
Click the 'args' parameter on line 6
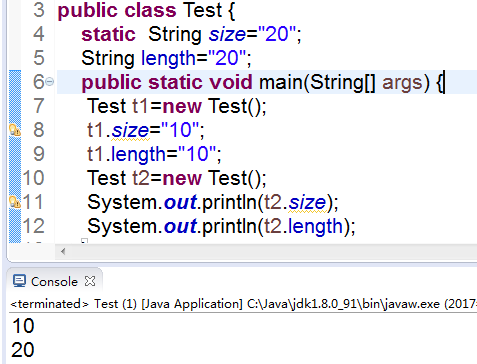pos(402,83)
